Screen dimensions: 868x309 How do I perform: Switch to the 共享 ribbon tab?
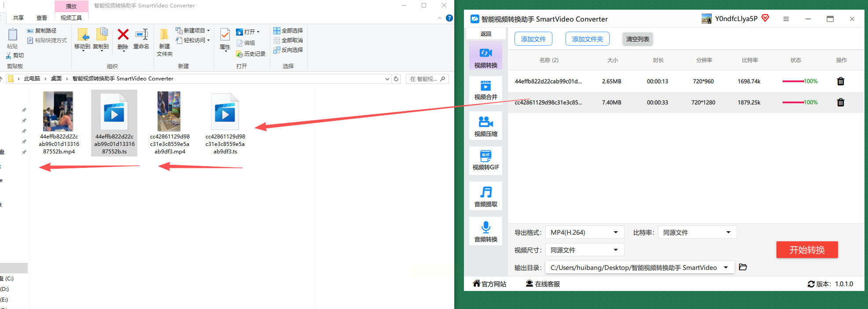pos(18,18)
